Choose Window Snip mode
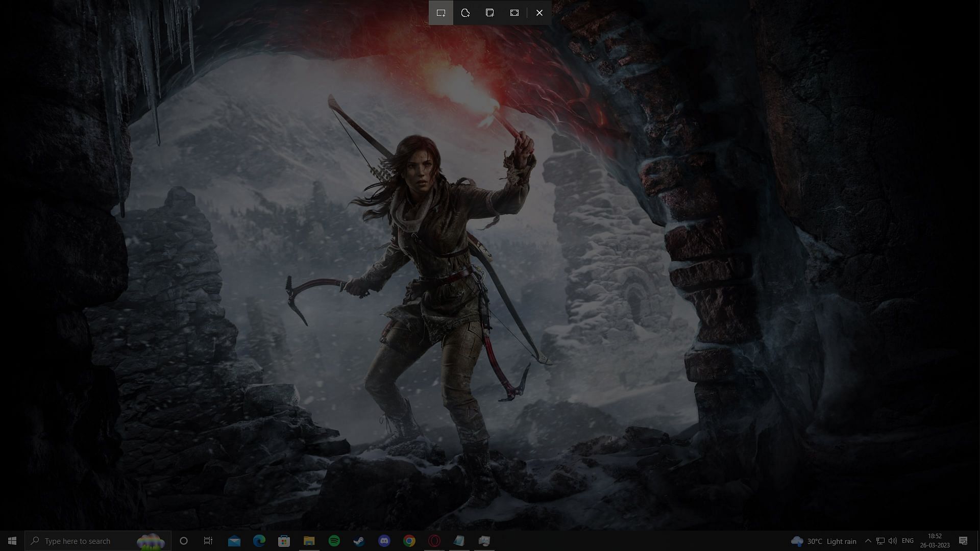This screenshot has height=551, width=980. point(490,13)
